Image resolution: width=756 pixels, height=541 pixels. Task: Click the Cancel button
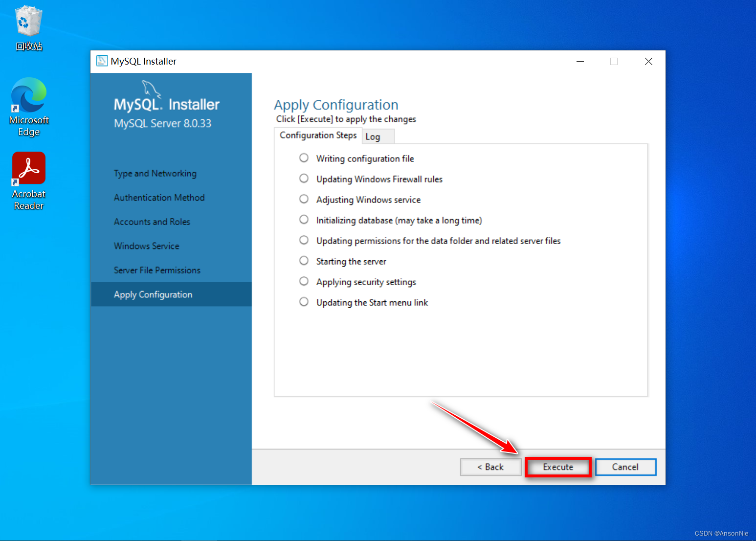625,467
